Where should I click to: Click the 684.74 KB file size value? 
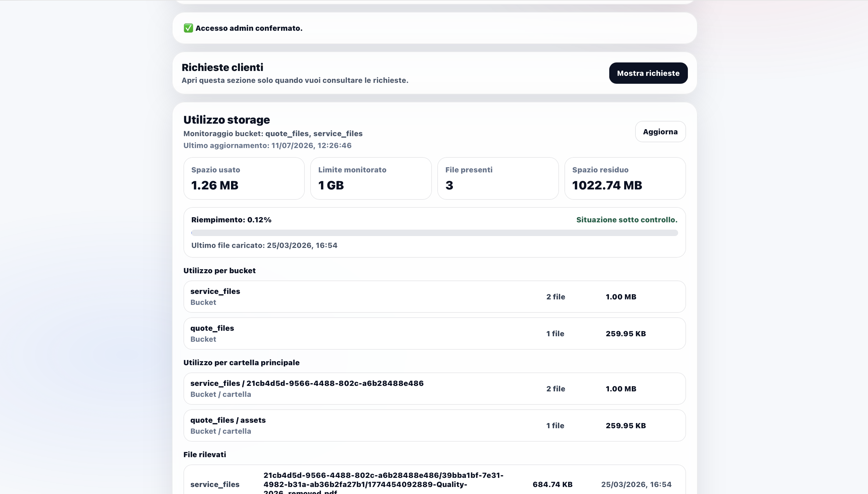pos(552,485)
